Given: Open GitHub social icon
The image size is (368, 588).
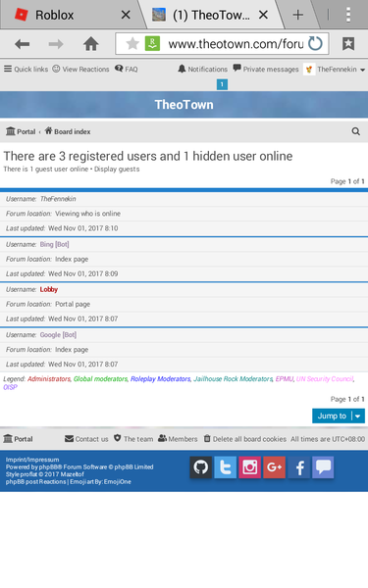Looking at the screenshot, I should point(201,467).
